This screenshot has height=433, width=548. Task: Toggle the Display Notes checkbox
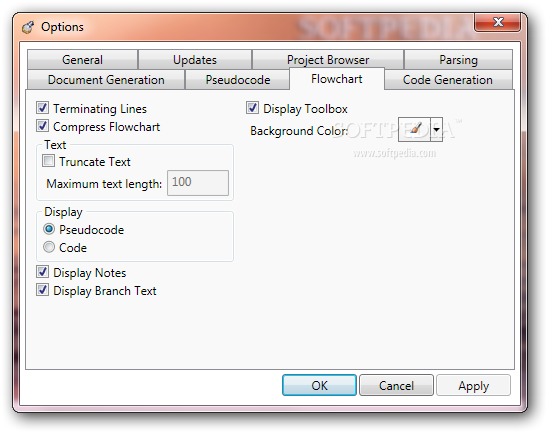coord(43,272)
